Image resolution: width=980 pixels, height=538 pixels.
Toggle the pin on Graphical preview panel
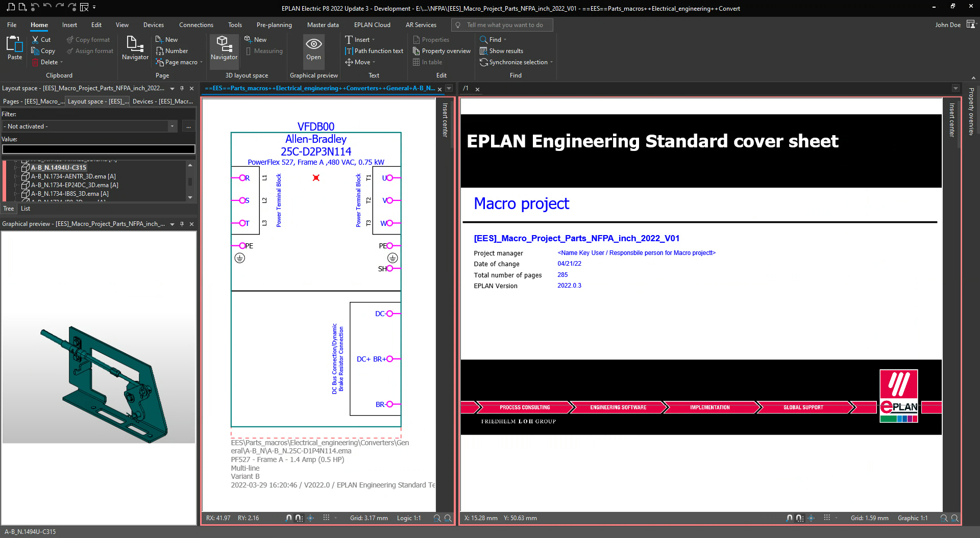tap(182, 224)
